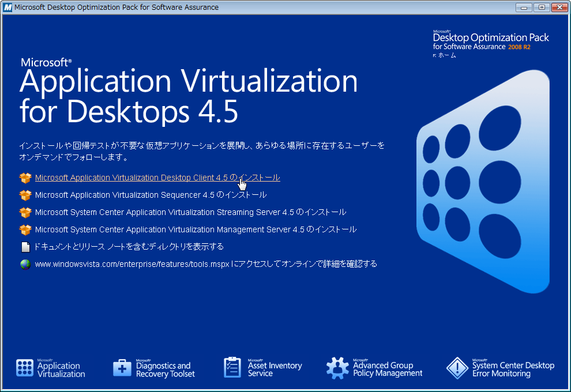Install App Virtualization Management Server 4.5
The image size is (571, 392).
click(196, 230)
